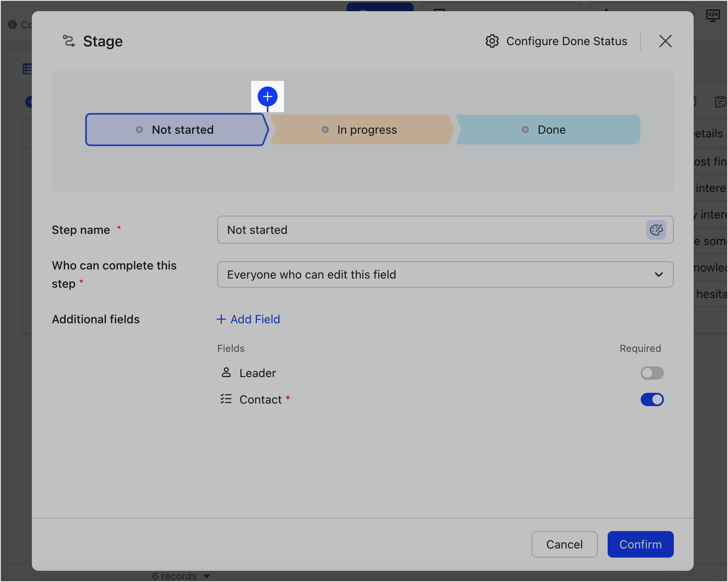Open the color palette icon in Step name

(x=656, y=230)
